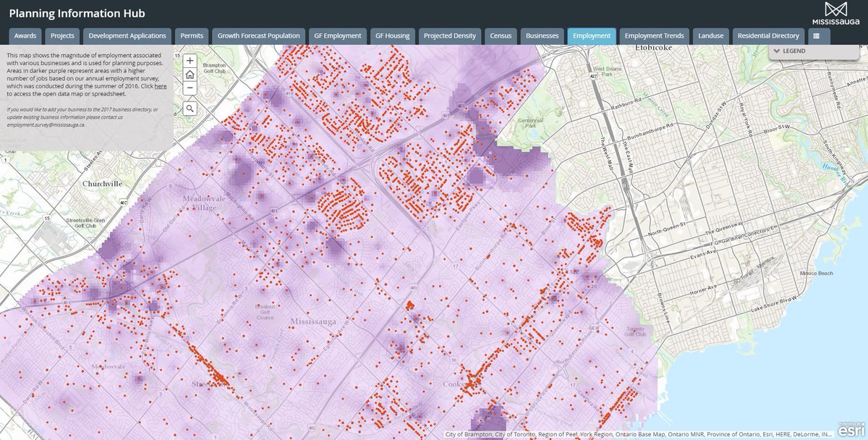The width and height of the screenshot is (868, 440).
Task: Return map to home extent
Action: (190, 75)
